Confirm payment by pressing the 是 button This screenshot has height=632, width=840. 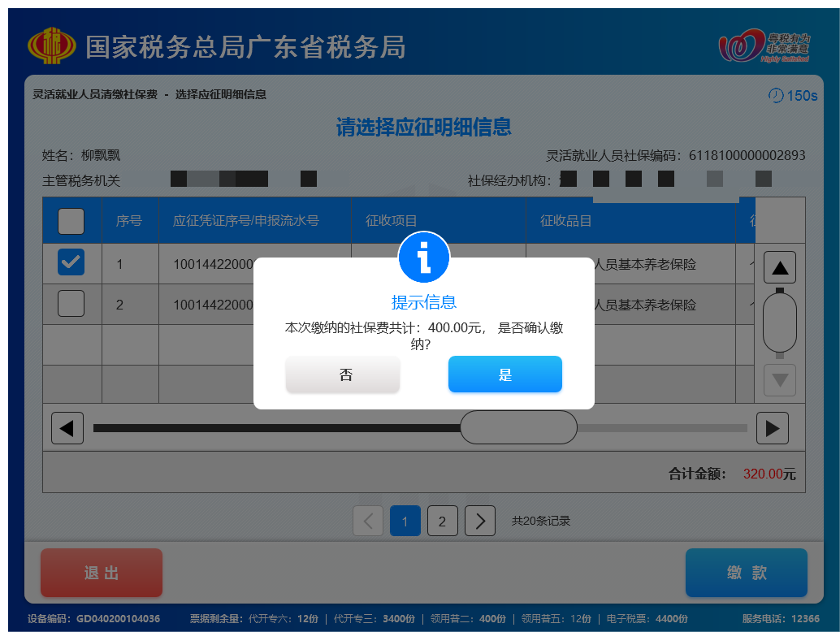pos(504,374)
